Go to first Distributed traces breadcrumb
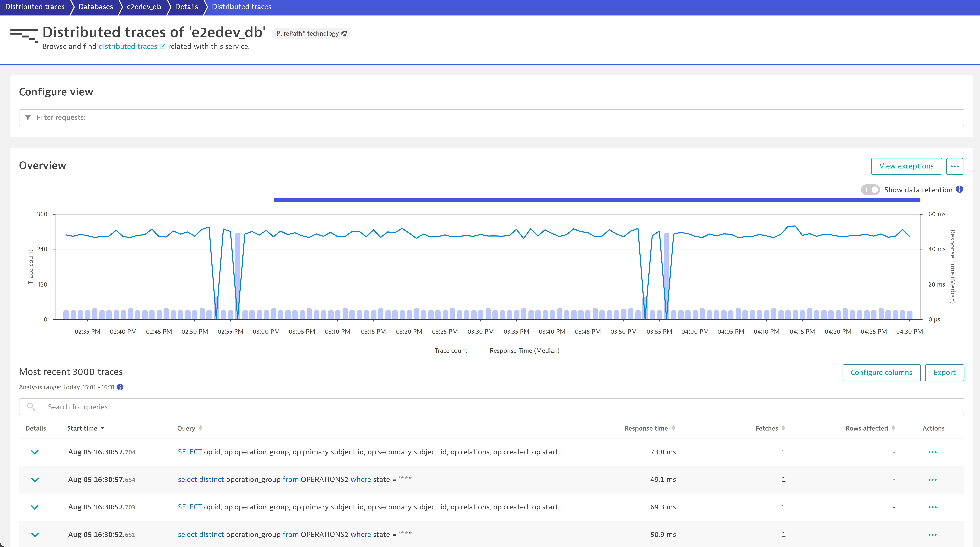Screen dimensions: 980x547 point(35,7)
